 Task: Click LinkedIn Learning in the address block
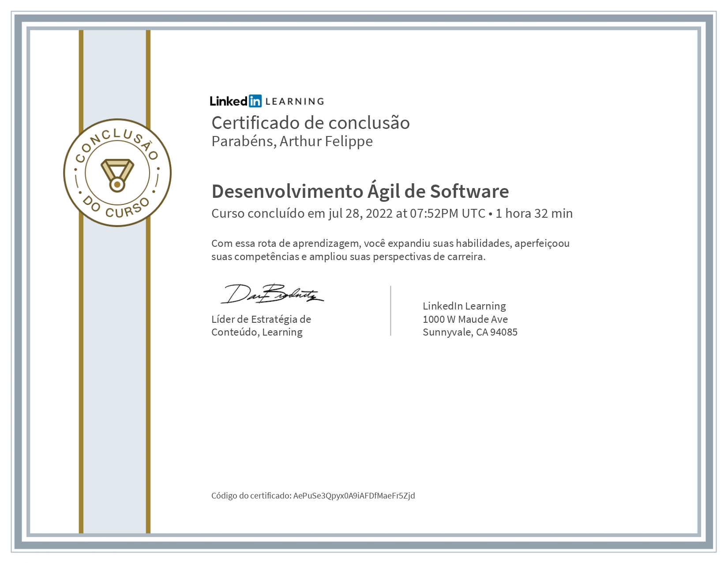click(464, 306)
